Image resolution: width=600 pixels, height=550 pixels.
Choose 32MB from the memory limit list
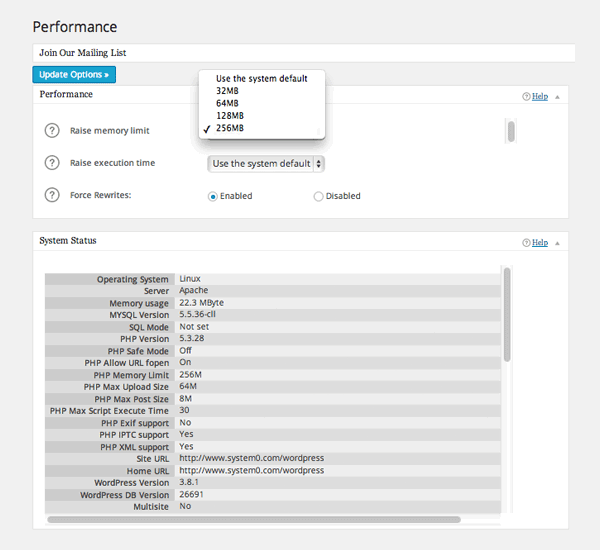pyautogui.click(x=227, y=91)
